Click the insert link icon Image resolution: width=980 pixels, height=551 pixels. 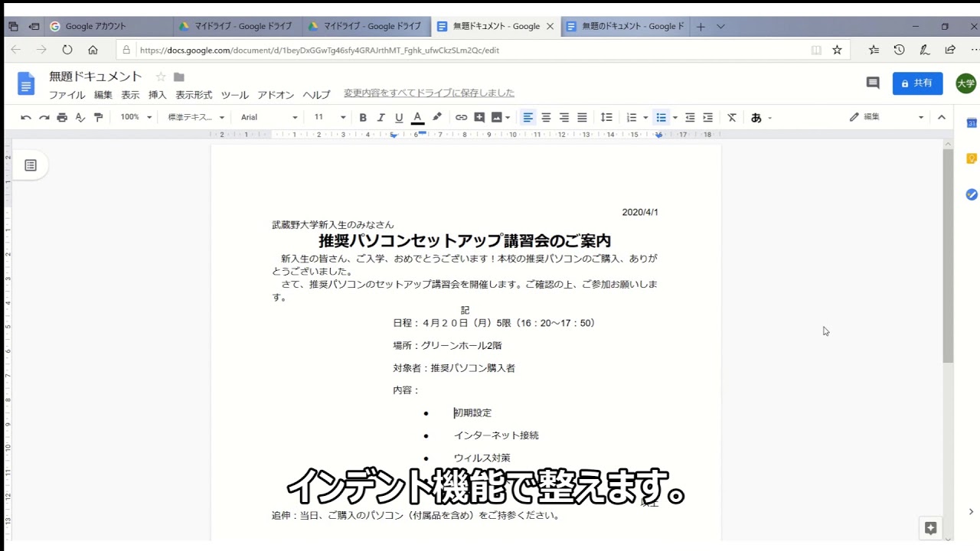click(x=461, y=117)
